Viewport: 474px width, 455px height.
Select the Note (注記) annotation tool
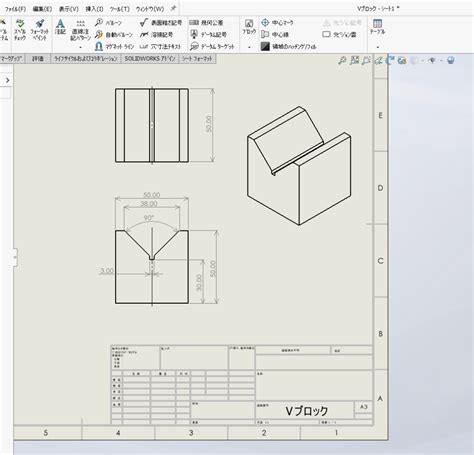click(60, 27)
